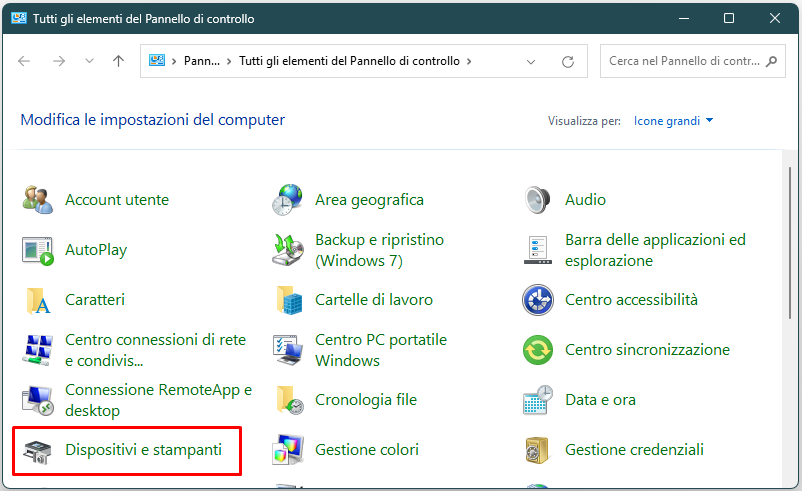This screenshot has width=802, height=491.
Task: Open the Data e ora calendar icon
Action: tap(538, 400)
